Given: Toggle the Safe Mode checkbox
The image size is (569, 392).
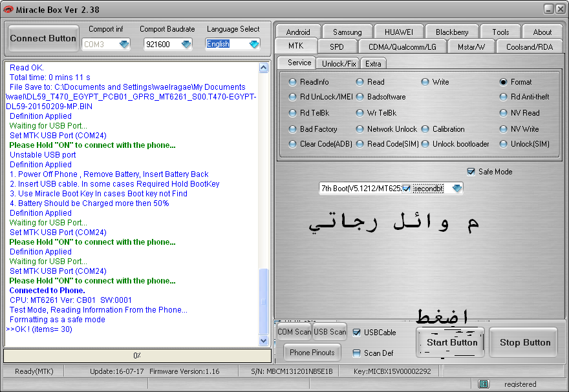Looking at the screenshot, I should point(471,172).
